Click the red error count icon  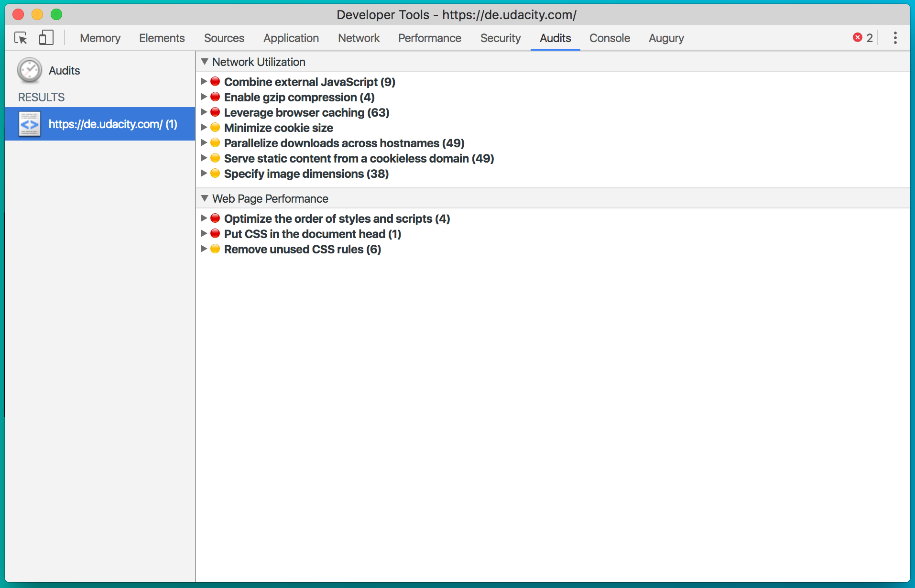[858, 38]
